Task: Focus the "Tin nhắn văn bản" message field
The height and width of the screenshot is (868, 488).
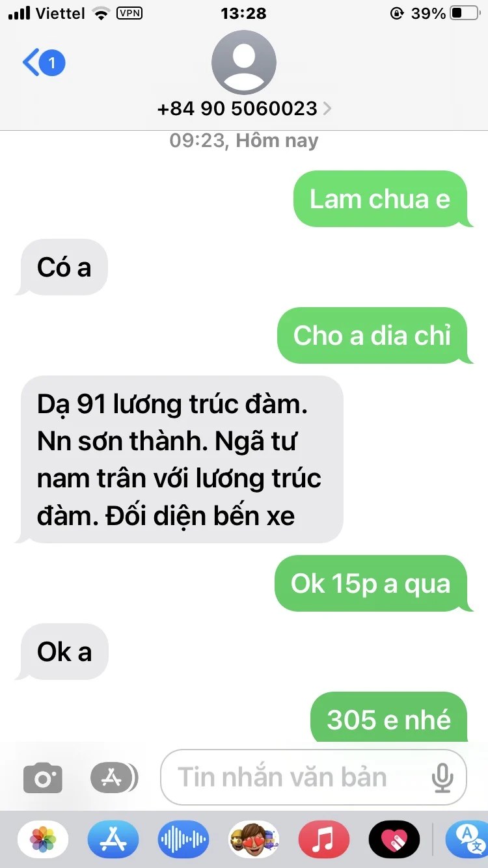Action: tap(314, 777)
